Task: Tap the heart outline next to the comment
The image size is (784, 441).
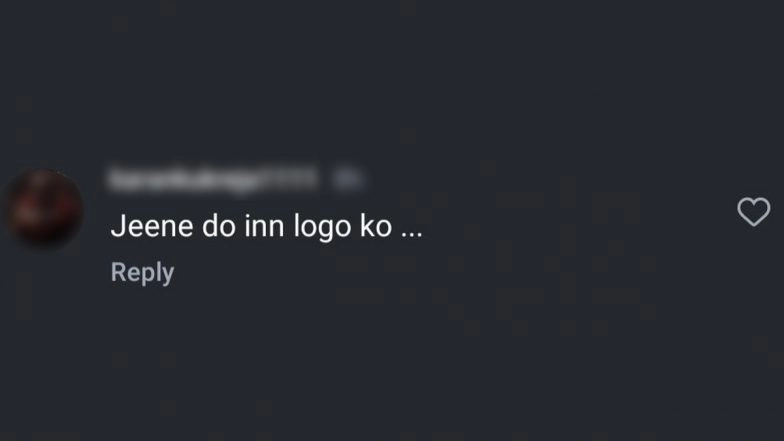Action: pos(754,212)
